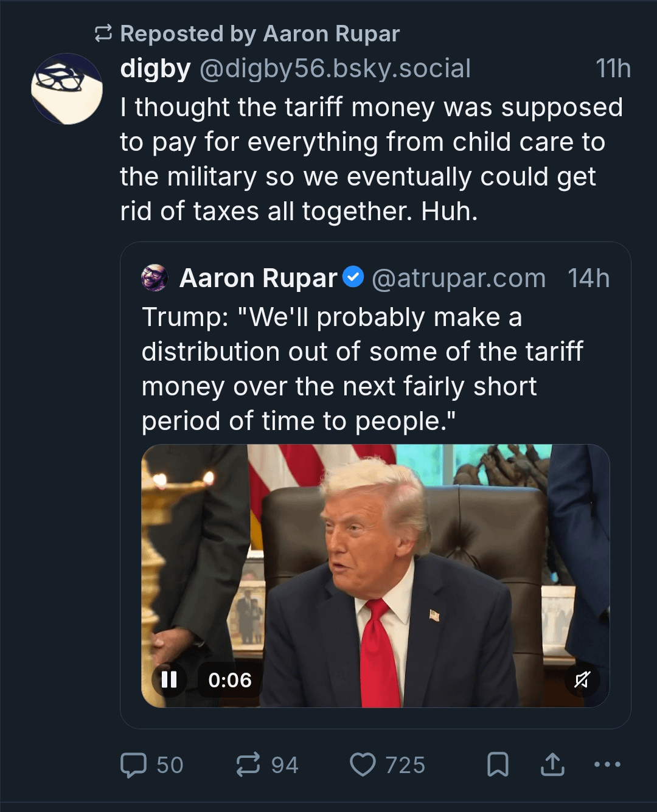This screenshot has height=812, width=657.
Task: Click the @atrupar.com handle
Action: point(459,278)
